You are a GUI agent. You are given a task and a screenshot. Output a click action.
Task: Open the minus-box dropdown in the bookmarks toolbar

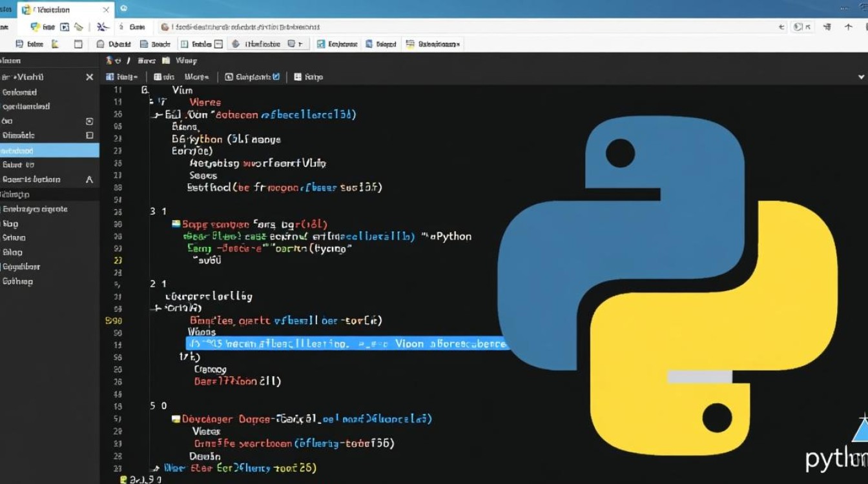coord(218,44)
